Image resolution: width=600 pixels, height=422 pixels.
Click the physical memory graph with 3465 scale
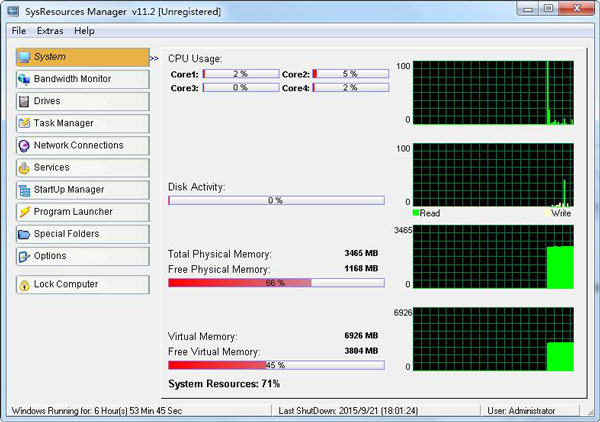click(x=493, y=257)
